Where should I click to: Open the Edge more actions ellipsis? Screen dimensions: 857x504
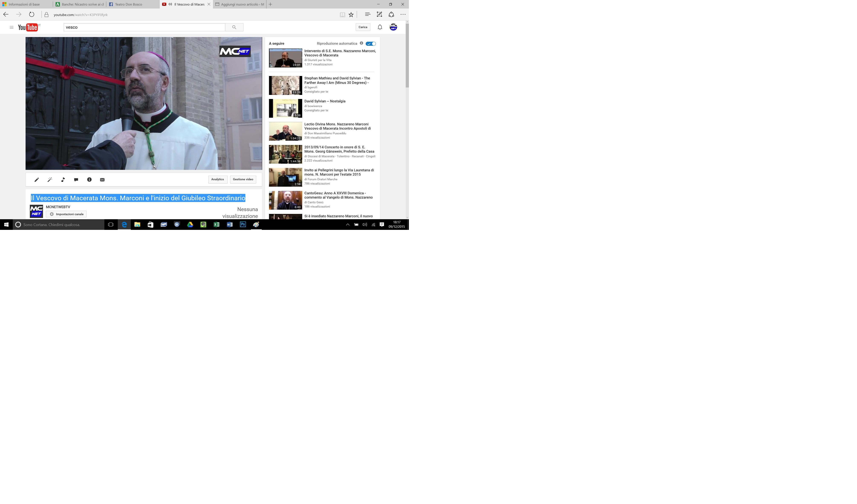pos(403,14)
